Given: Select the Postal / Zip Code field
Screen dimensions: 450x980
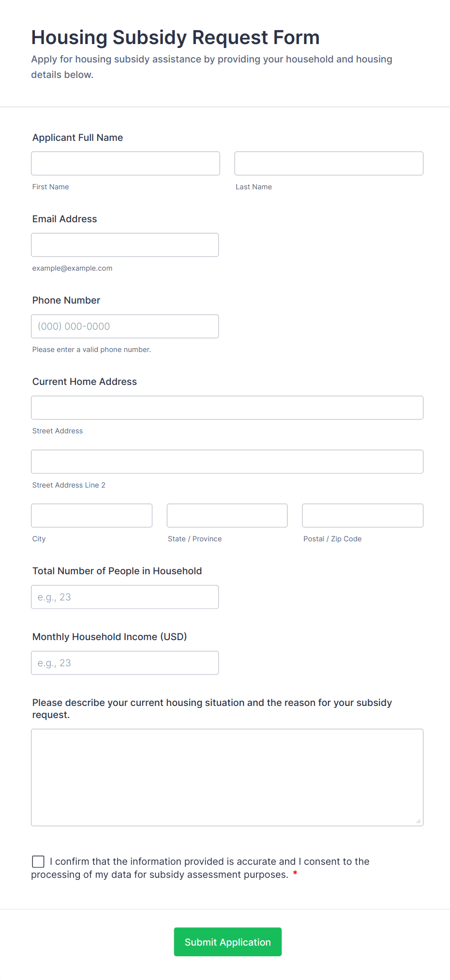Looking at the screenshot, I should point(362,516).
